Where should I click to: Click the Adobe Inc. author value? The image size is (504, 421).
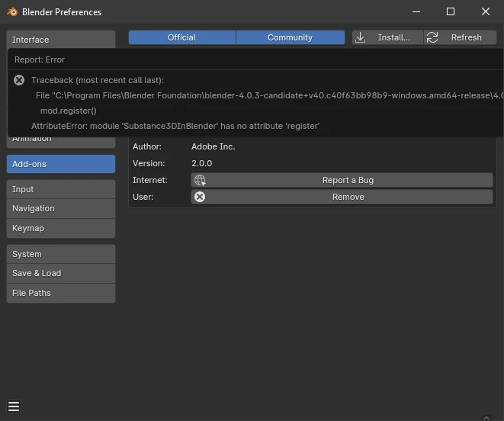[x=213, y=146]
